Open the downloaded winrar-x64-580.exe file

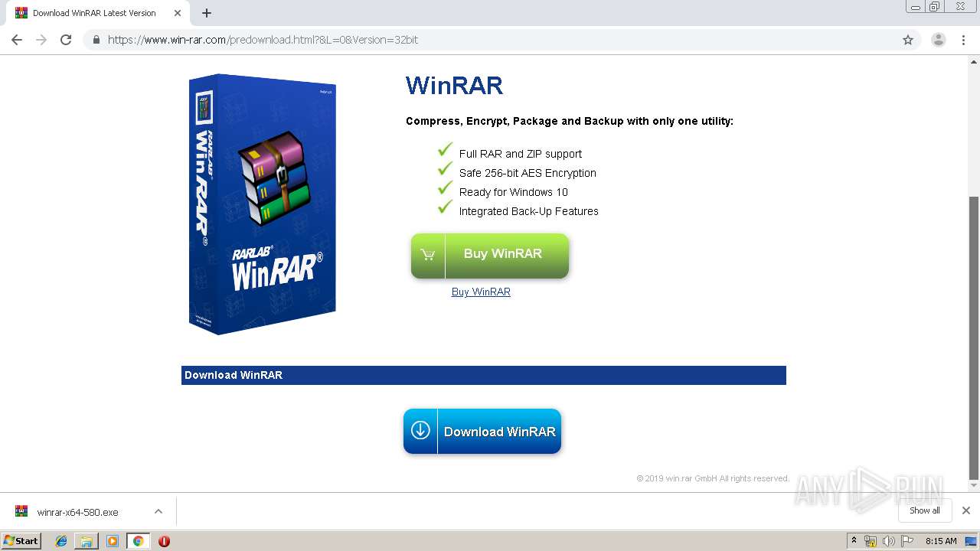77,512
